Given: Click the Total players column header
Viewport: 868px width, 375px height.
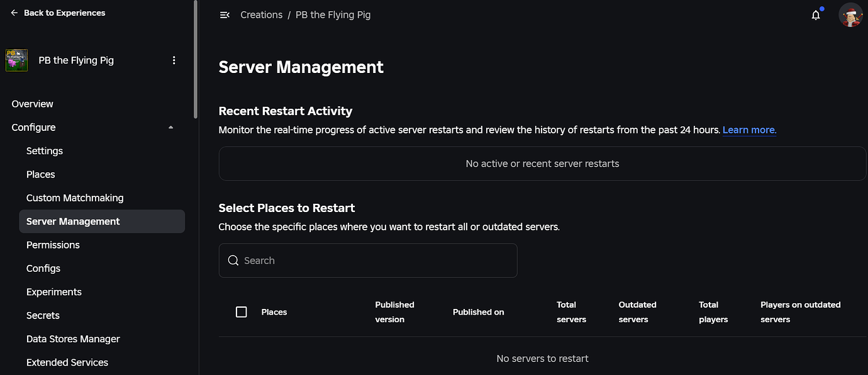Looking at the screenshot, I should (x=713, y=312).
